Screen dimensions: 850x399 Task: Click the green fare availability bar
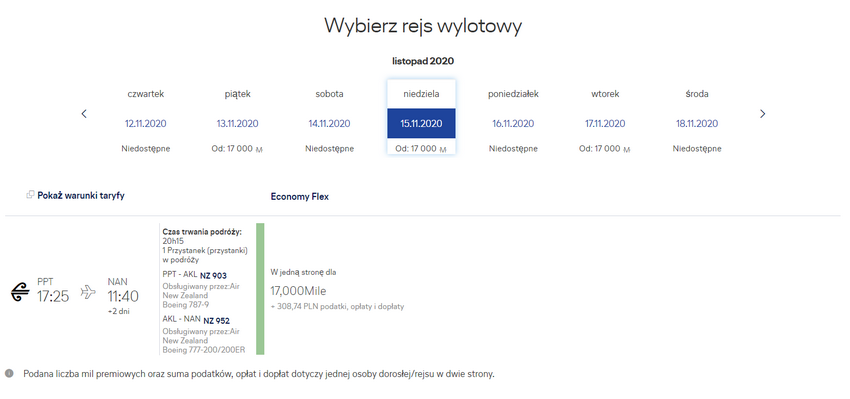tap(260, 289)
